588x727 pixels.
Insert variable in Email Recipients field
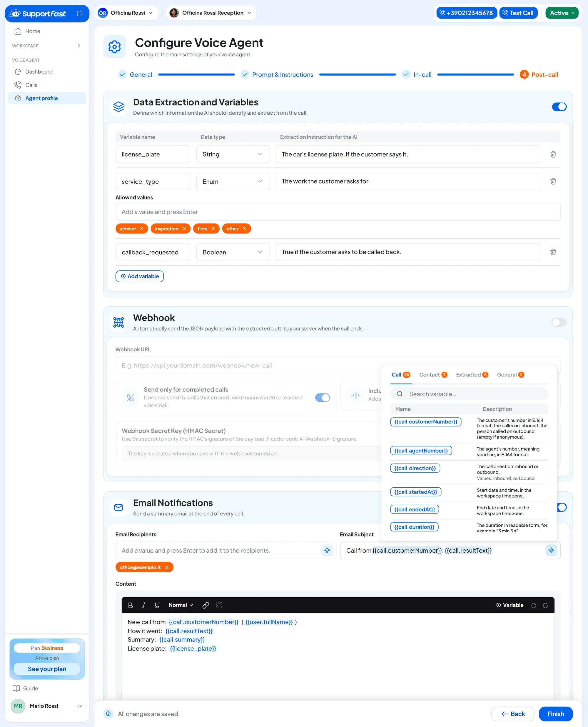tap(327, 551)
